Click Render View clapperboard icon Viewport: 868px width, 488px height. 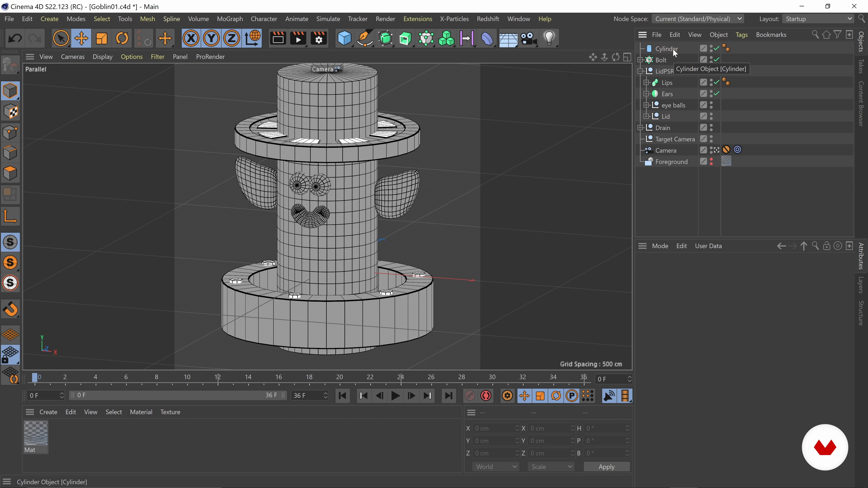(278, 38)
